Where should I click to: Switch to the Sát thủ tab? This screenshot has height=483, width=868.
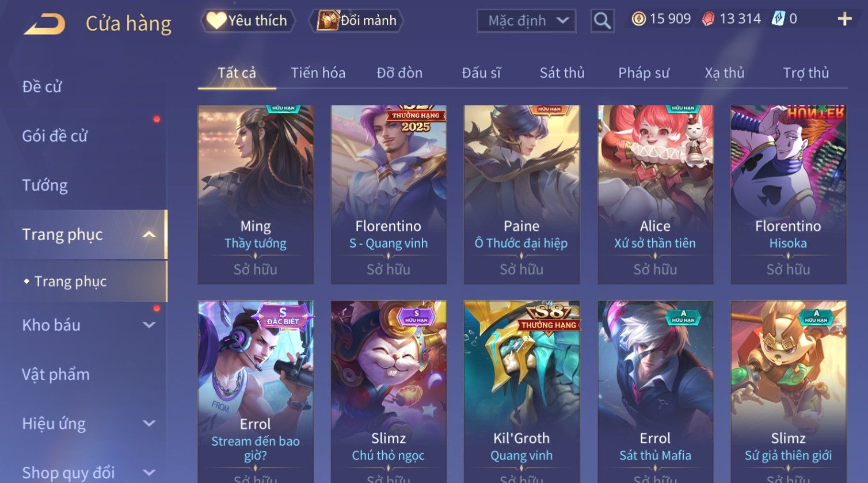coord(562,73)
